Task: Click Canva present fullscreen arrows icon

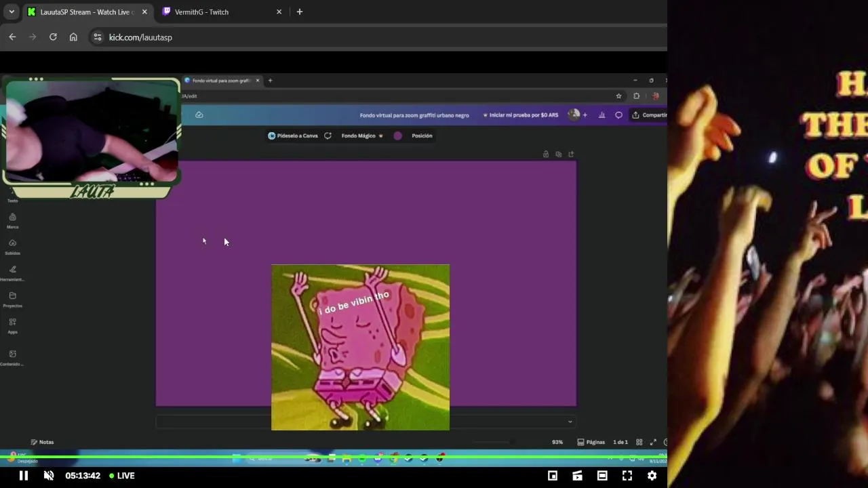Action: pyautogui.click(x=653, y=442)
